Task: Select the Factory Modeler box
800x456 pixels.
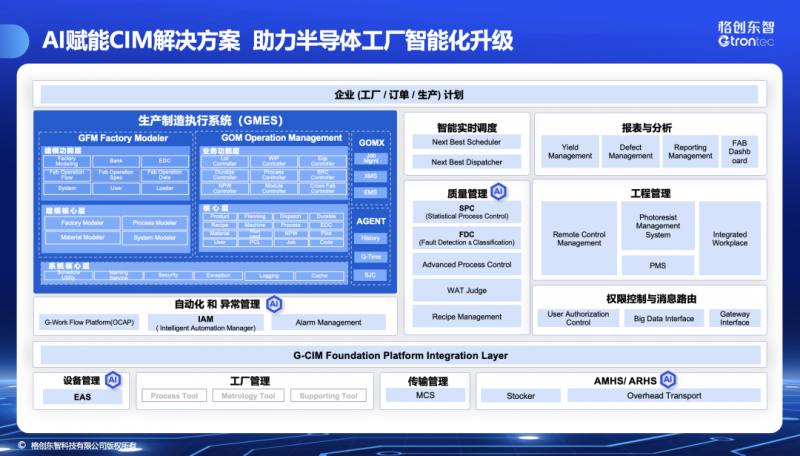Action: (x=82, y=223)
